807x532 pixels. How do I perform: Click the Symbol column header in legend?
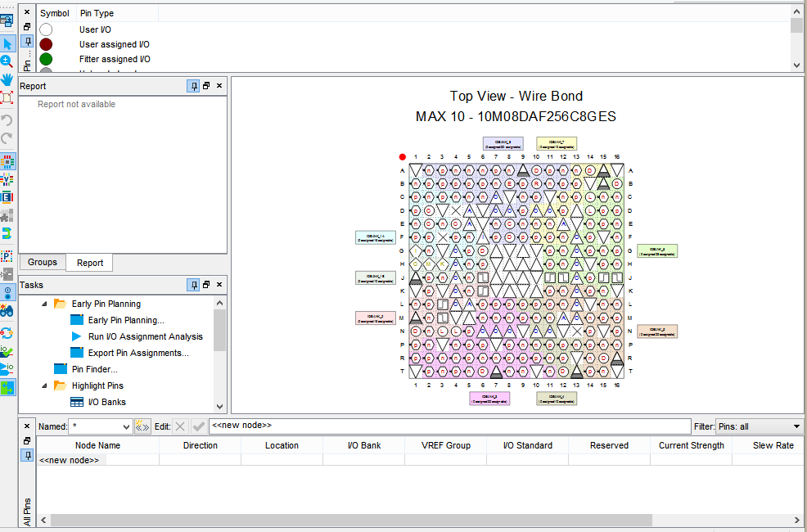pos(55,13)
